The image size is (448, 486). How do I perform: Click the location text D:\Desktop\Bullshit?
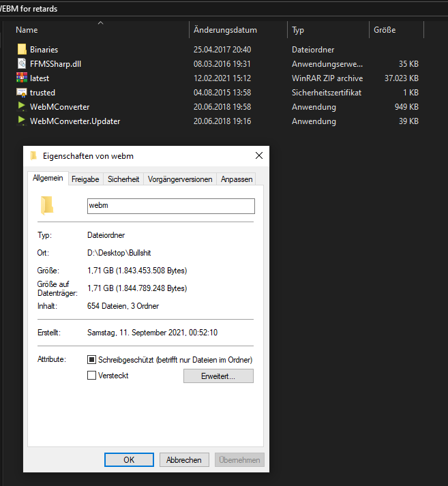[x=119, y=253]
